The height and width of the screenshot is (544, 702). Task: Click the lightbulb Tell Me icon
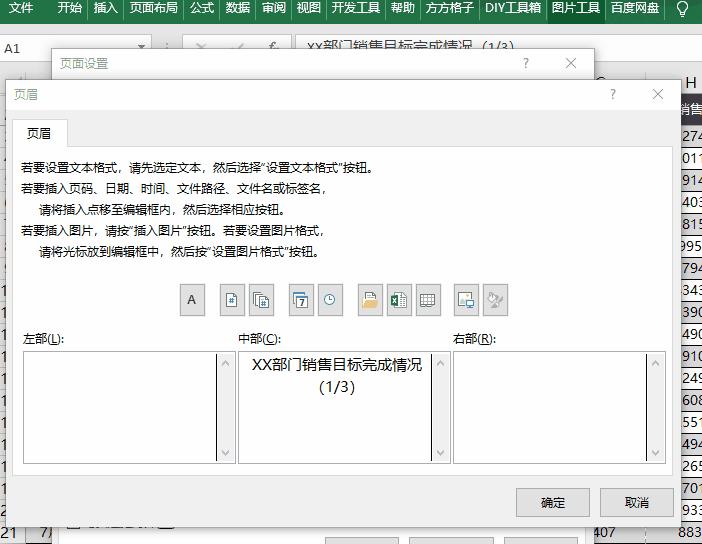click(x=682, y=9)
